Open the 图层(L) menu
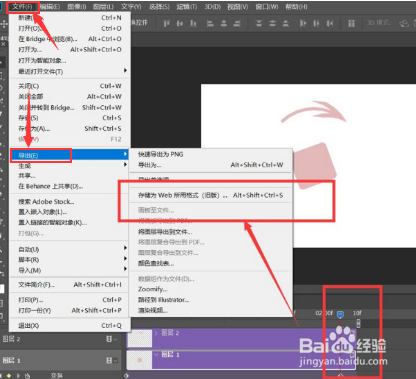The height and width of the screenshot is (379, 416). click(103, 7)
